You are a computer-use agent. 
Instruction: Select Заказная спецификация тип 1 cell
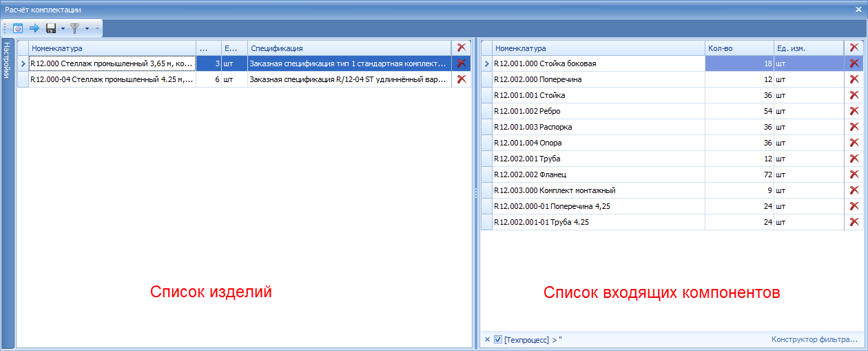(x=349, y=63)
